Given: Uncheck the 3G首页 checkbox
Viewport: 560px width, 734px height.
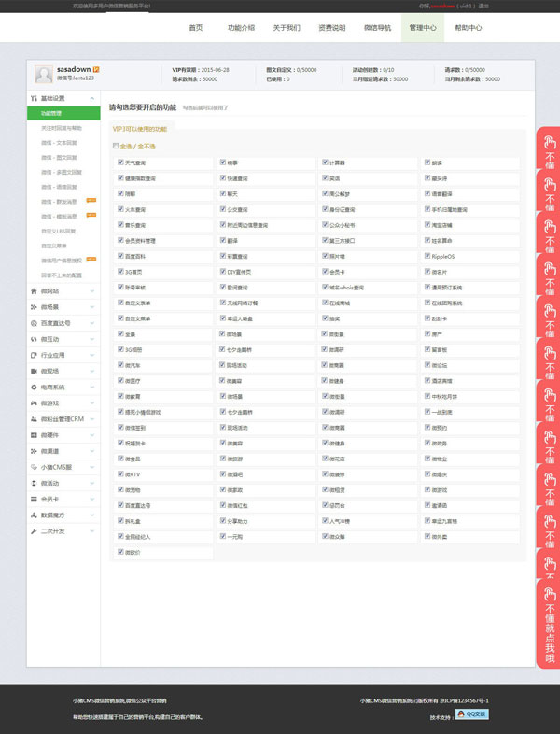Looking at the screenshot, I should coord(120,272).
